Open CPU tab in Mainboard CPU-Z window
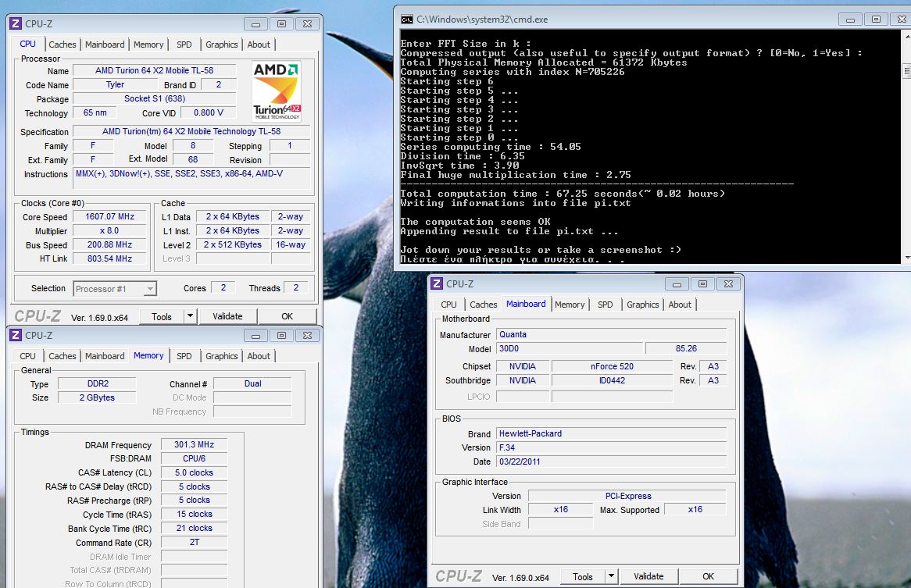Image resolution: width=911 pixels, height=588 pixels. [x=448, y=305]
